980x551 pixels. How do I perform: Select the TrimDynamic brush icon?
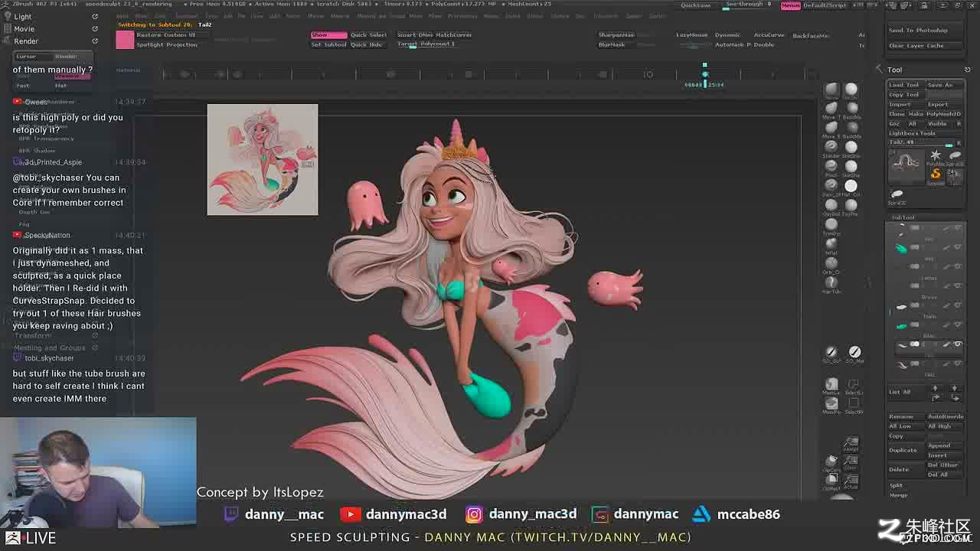pyautogui.click(x=831, y=226)
